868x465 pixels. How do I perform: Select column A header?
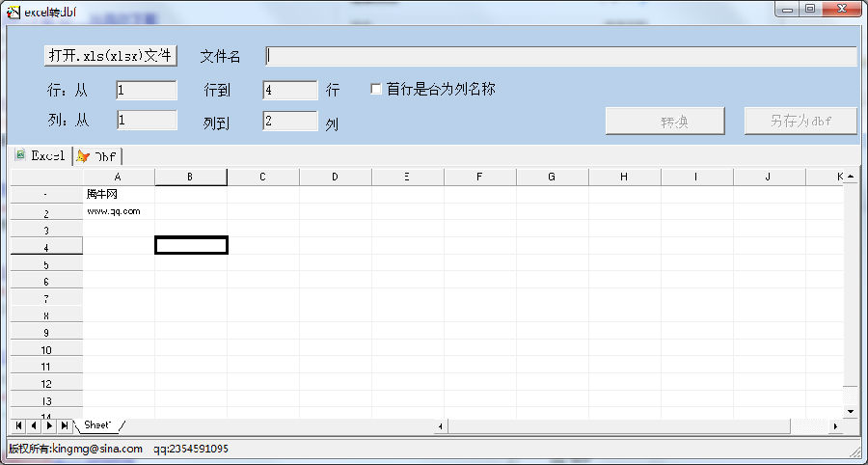(x=119, y=178)
